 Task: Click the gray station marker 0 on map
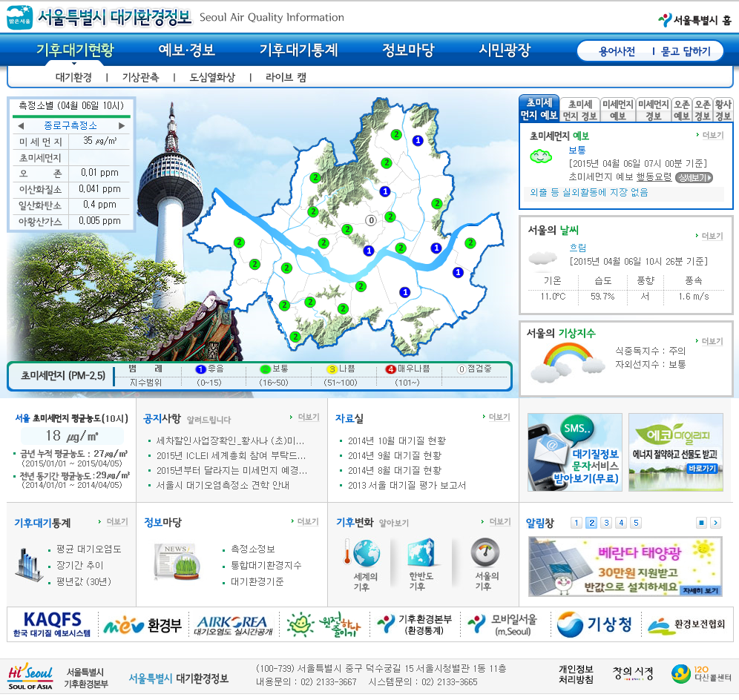click(370, 219)
